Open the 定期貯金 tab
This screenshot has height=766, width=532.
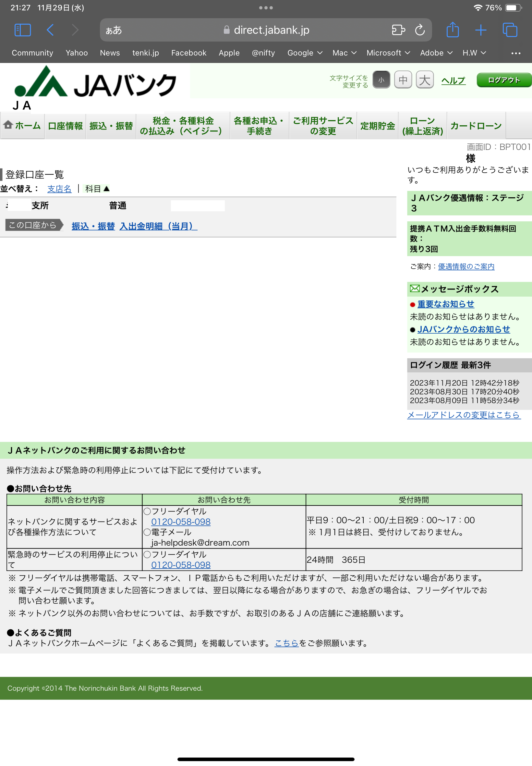click(378, 125)
